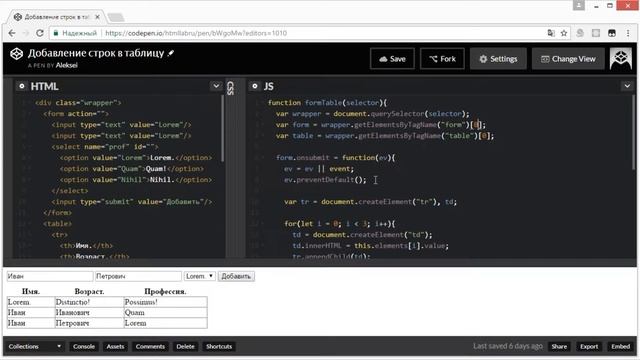Click the ev.preventDefault() code line
Viewport: 640px width, 360px height.
coord(325,180)
